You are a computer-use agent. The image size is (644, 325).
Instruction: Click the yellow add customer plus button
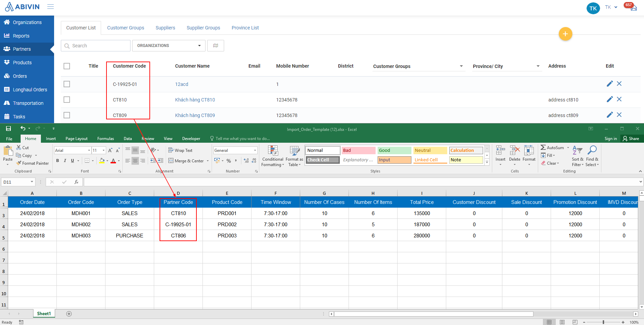(x=565, y=34)
